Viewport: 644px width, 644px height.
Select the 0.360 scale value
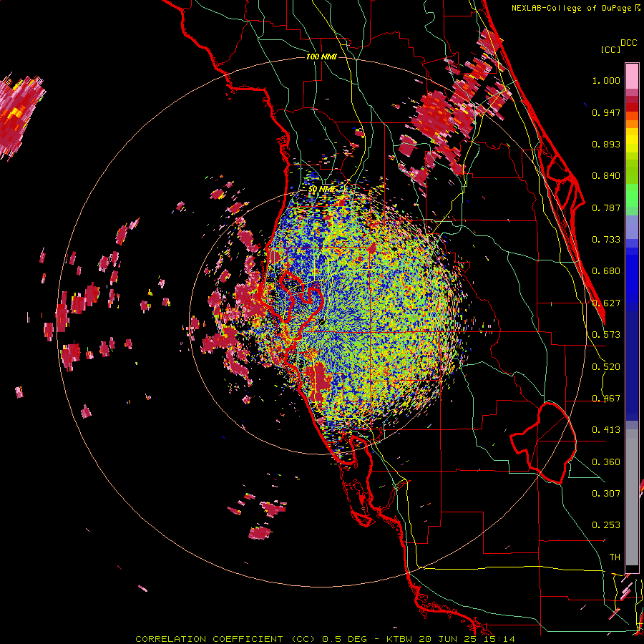[x=606, y=462]
